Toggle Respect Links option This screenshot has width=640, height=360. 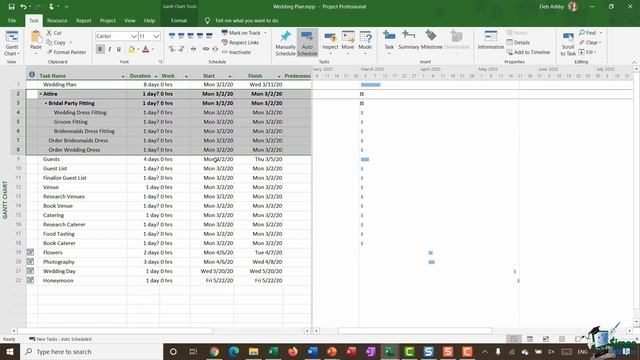point(240,42)
